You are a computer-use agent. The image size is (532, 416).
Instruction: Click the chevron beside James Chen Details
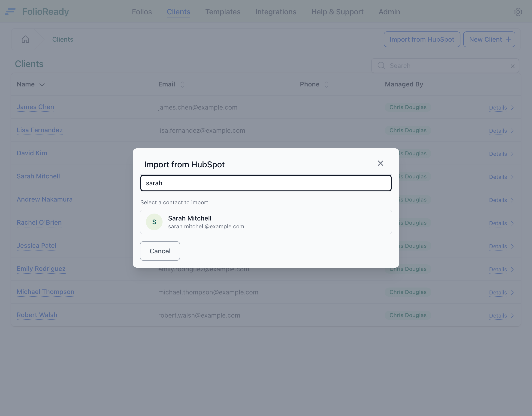tap(512, 107)
